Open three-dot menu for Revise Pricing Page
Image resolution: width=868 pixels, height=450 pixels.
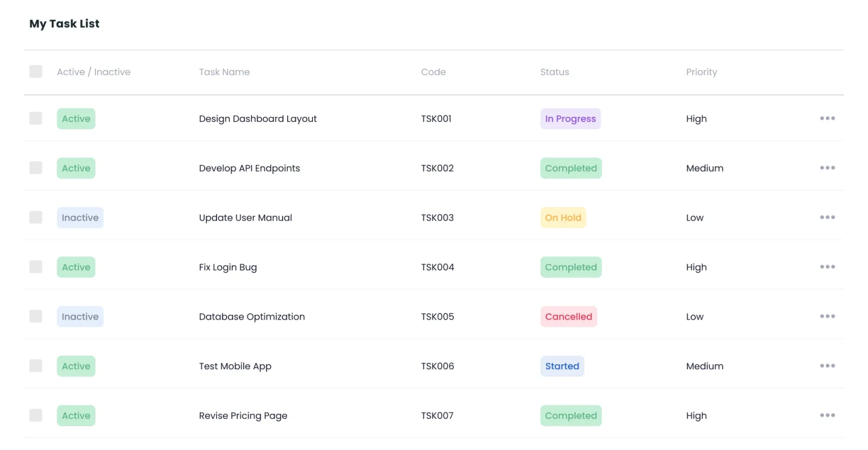pyautogui.click(x=827, y=416)
